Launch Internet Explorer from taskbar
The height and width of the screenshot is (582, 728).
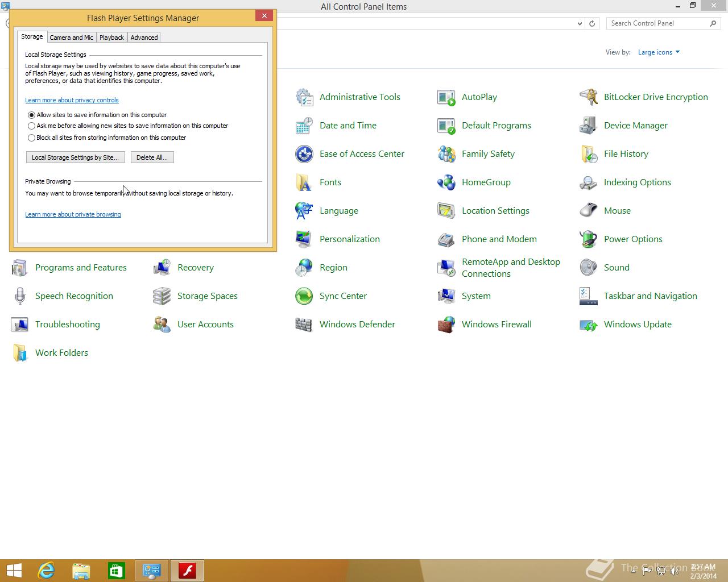click(46, 571)
